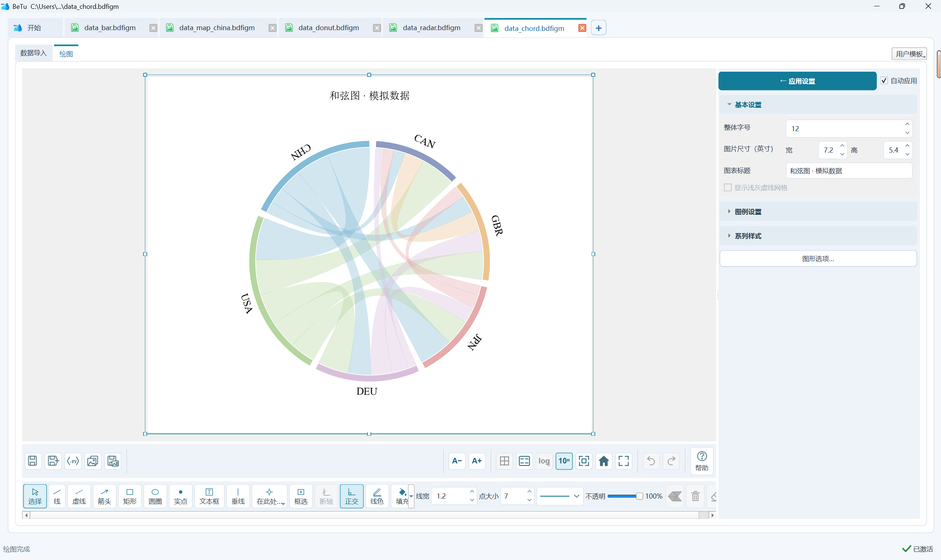Click the undo arrow icon
Screen dimensions: 941x560
[x=651, y=461]
